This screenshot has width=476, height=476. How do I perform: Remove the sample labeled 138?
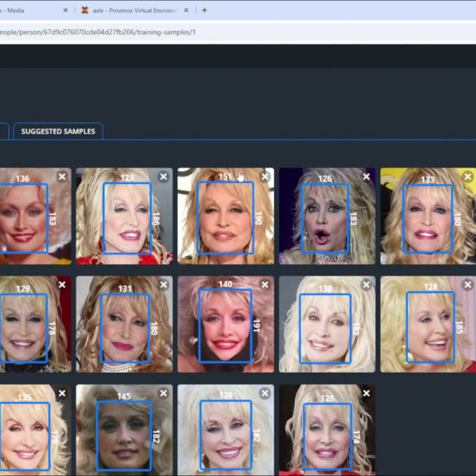pyautogui.click(x=366, y=285)
